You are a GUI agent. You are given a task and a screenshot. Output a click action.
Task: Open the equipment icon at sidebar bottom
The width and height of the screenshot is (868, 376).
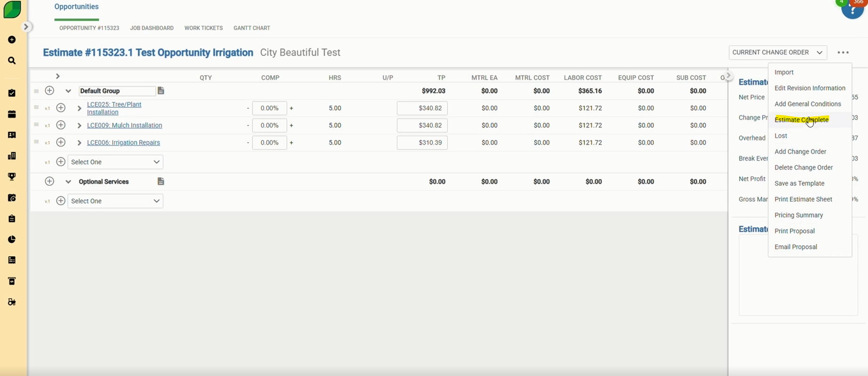(x=12, y=302)
